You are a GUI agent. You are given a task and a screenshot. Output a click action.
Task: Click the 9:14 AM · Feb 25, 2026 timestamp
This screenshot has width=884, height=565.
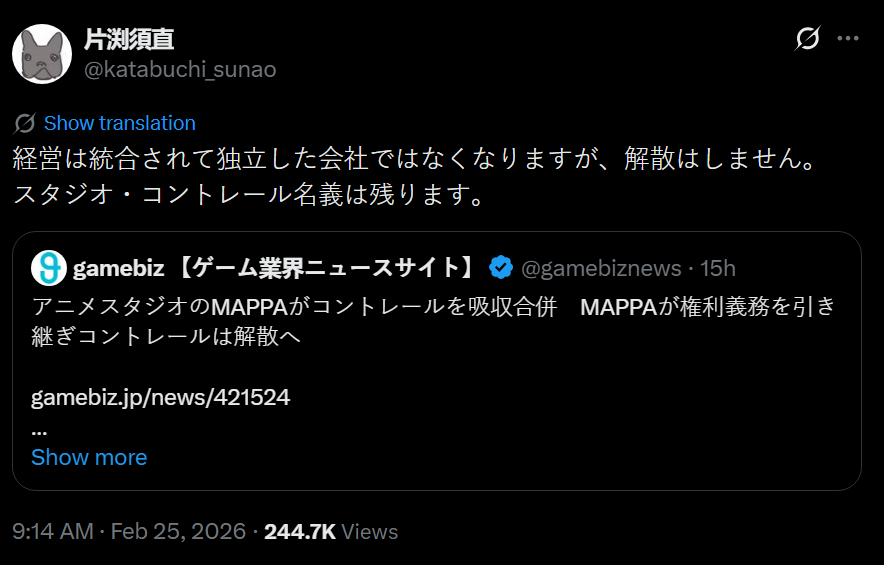pyautogui.click(x=129, y=532)
